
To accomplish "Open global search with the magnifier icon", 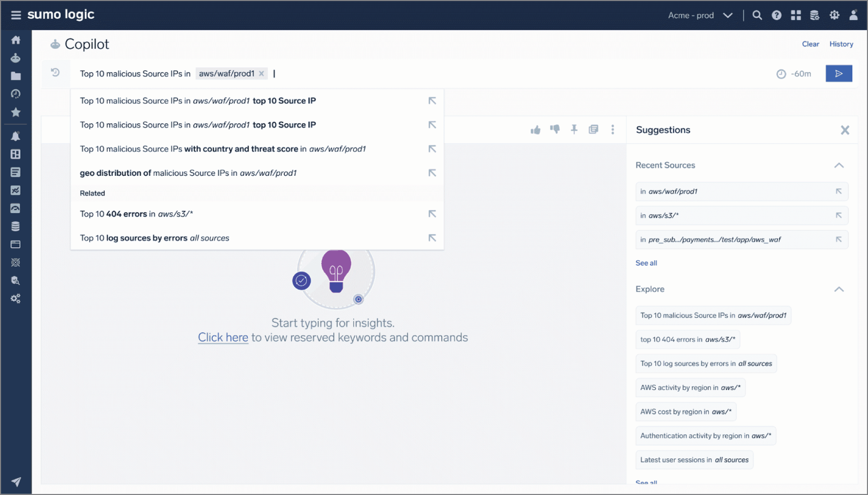I will pyautogui.click(x=757, y=15).
